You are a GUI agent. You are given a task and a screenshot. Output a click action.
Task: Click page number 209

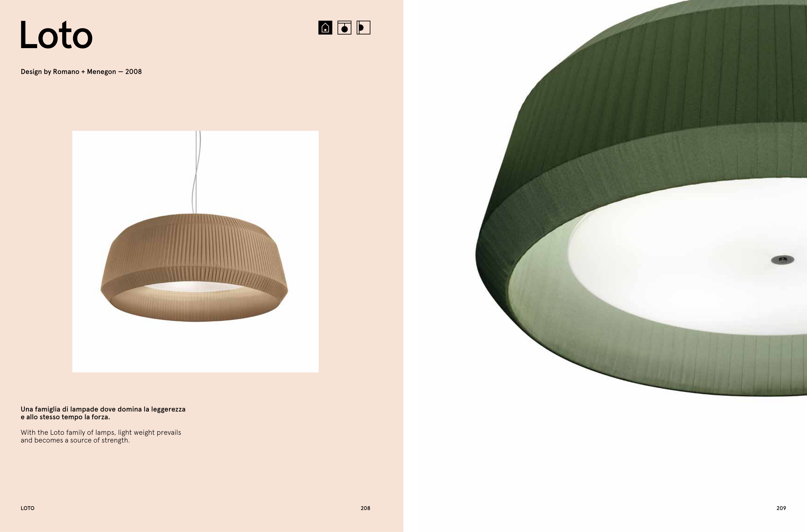click(x=781, y=508)
